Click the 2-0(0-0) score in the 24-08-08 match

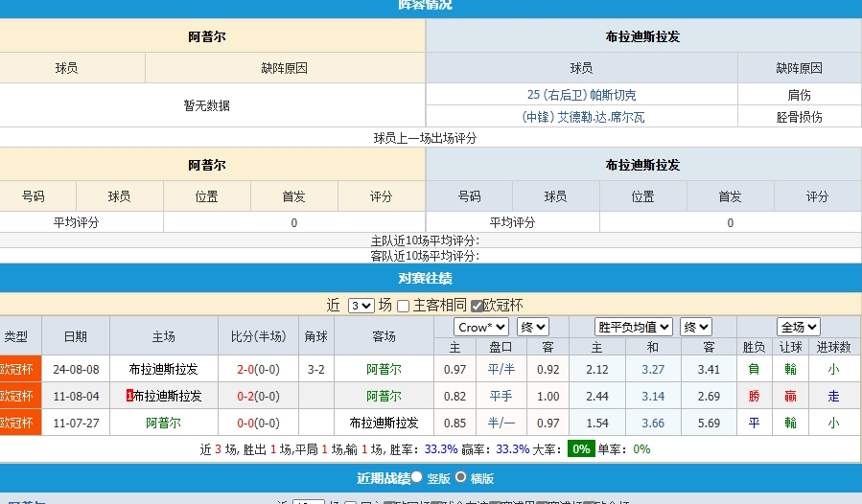pos(258,369)
